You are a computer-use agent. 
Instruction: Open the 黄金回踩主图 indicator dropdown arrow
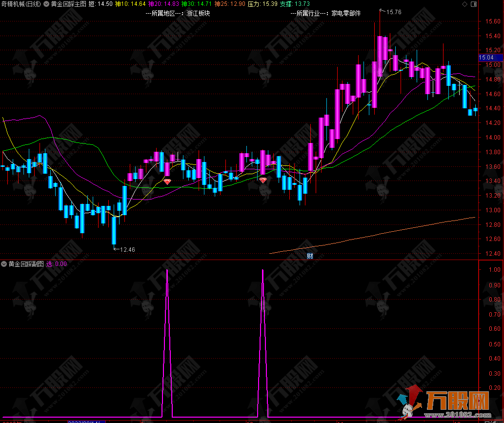coord(46,4)
